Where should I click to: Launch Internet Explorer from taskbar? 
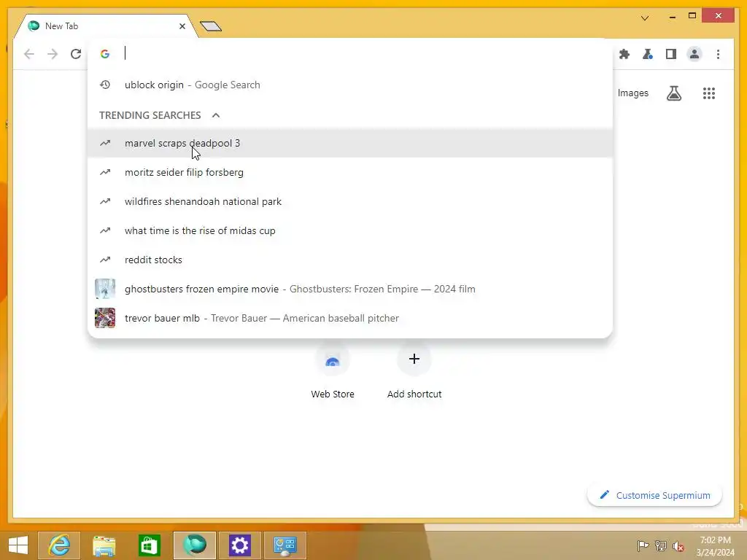(x=59, y=545)
